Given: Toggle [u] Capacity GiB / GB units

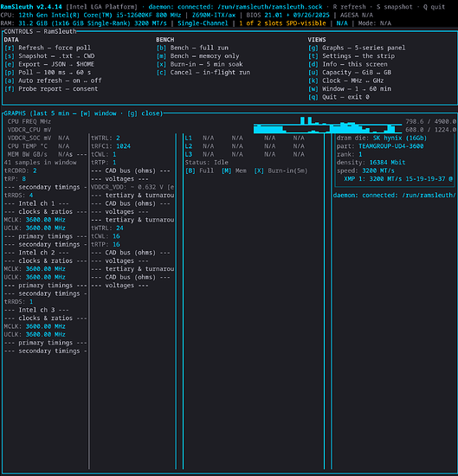Looking at the screenshot, I should click(x=350, y=72).
